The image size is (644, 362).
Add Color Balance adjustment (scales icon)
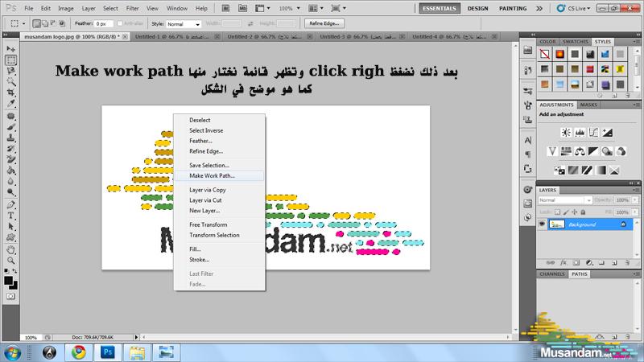point(580,151)
